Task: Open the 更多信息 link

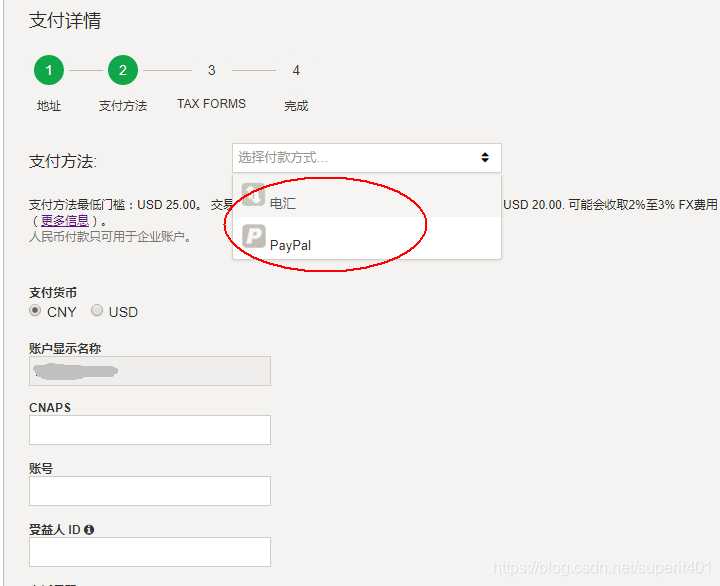Action: 65,221
